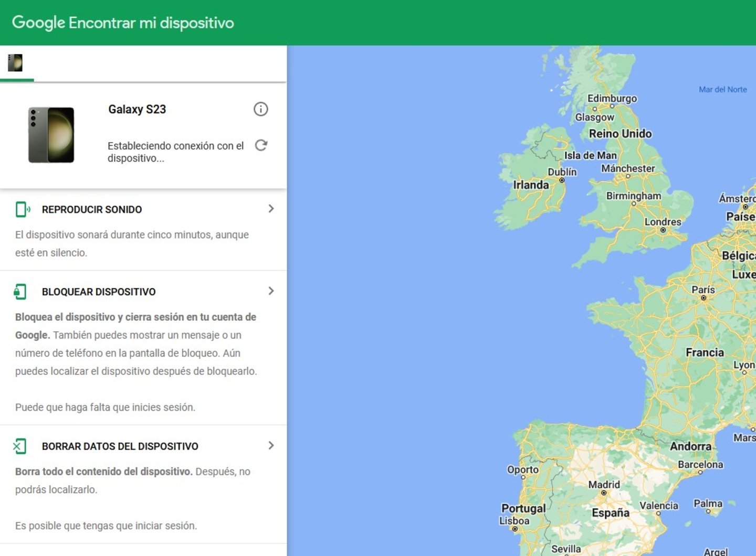Click the Irlanda country label

[x=531, y=185]
